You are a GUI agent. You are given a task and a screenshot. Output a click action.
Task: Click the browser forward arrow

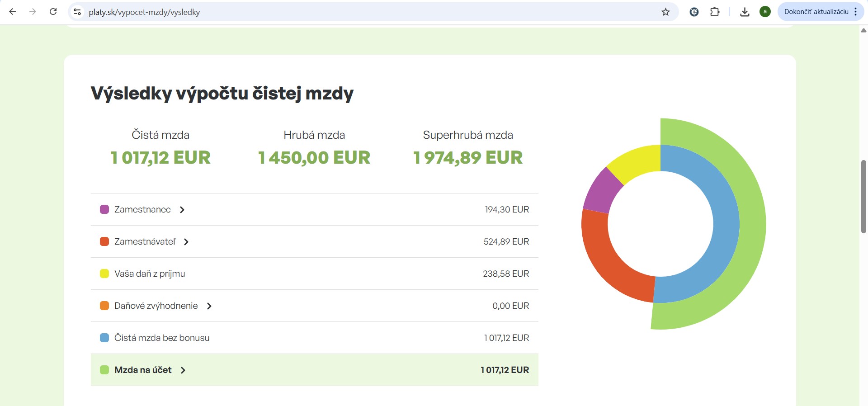[x=33, y=12]
